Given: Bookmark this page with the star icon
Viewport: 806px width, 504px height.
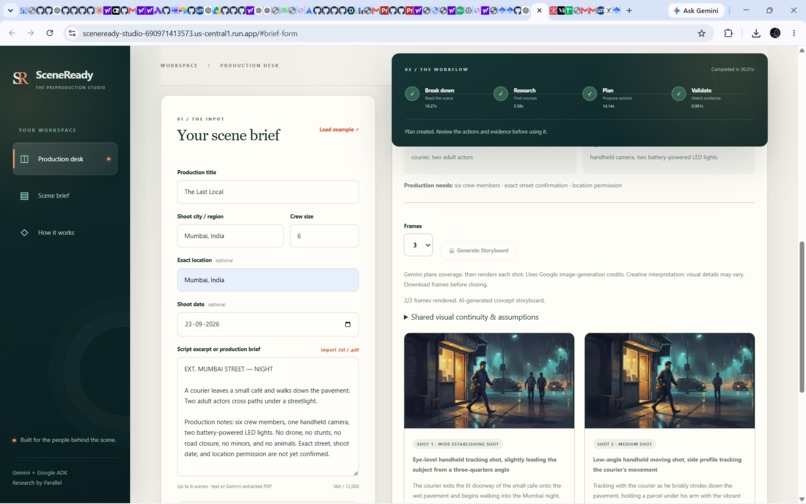Looking at the screenshot, I should (702, 33).
